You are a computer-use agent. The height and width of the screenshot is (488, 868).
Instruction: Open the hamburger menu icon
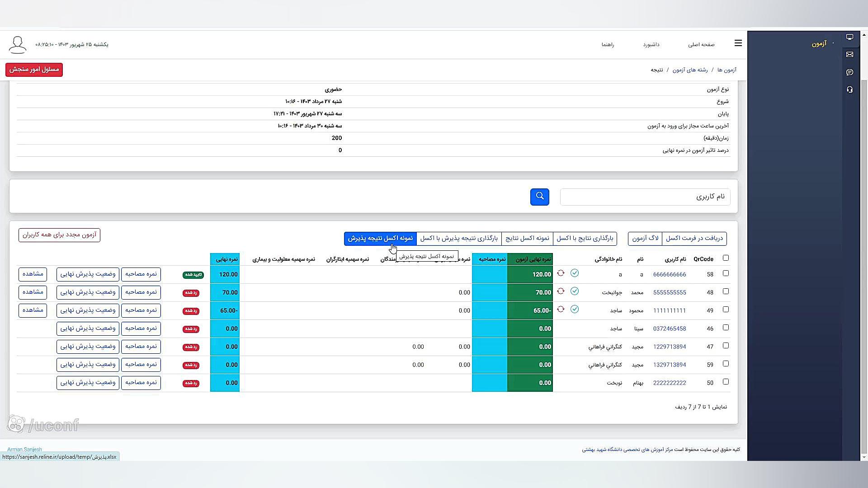(738, 43)
